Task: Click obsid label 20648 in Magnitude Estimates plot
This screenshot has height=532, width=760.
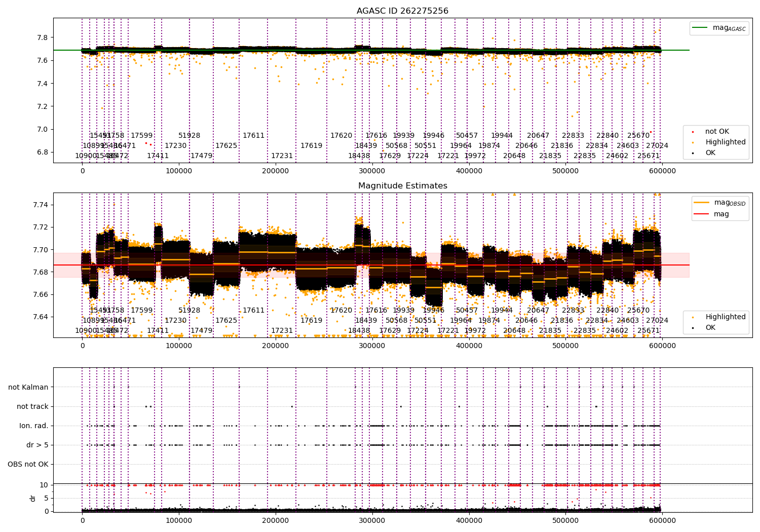Action: point(515,331)
